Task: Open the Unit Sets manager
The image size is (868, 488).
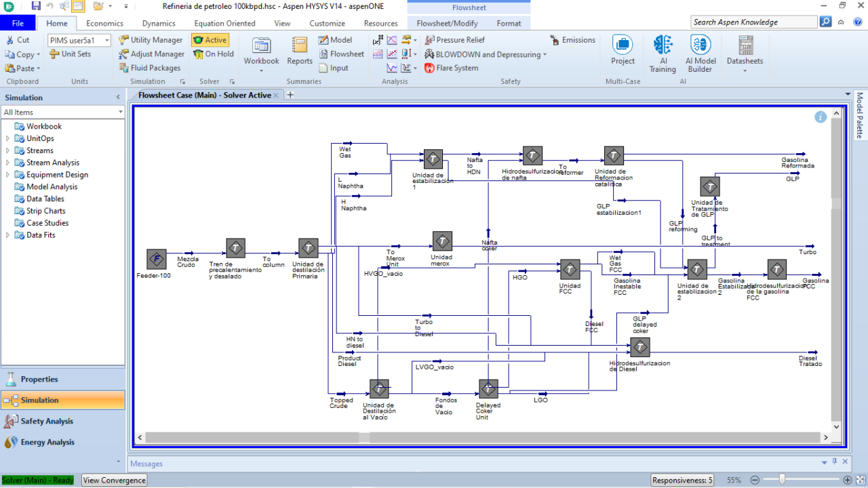Action: [70, 54]
